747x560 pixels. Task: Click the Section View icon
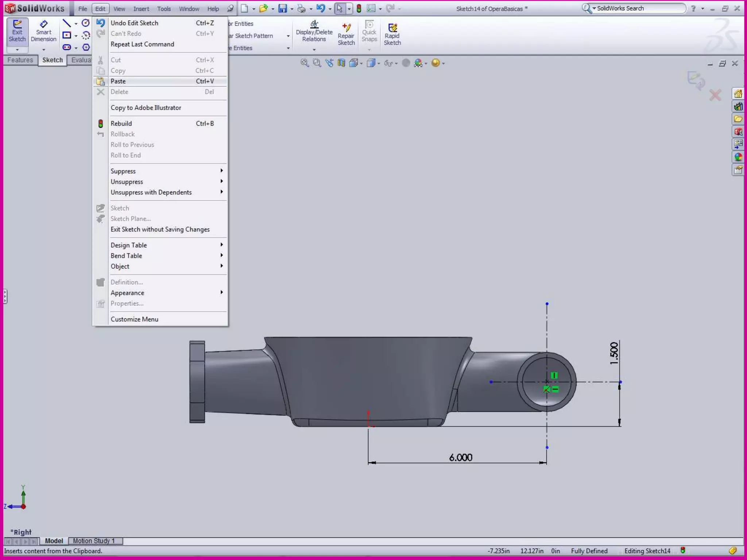click(x=341, y=63)
